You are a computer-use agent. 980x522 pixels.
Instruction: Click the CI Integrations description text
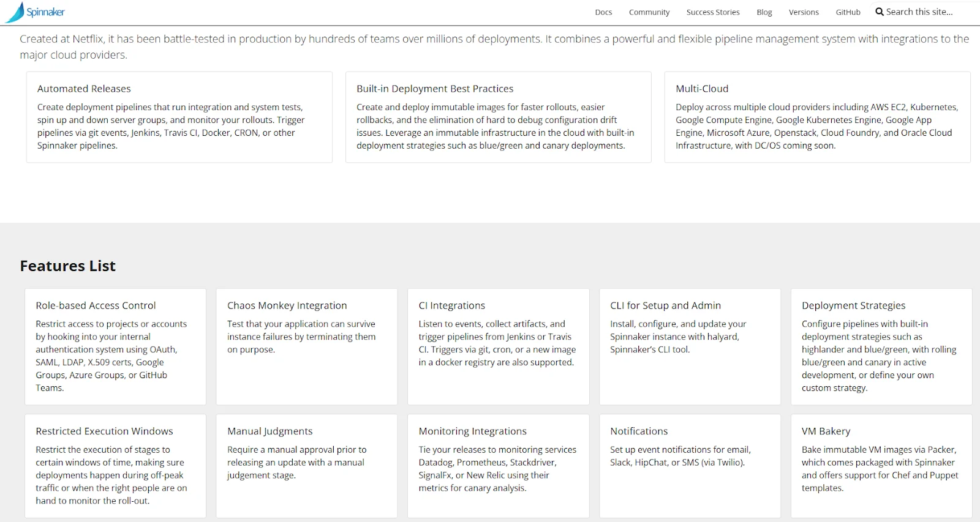pyautogui.click(x=497, y=343)
